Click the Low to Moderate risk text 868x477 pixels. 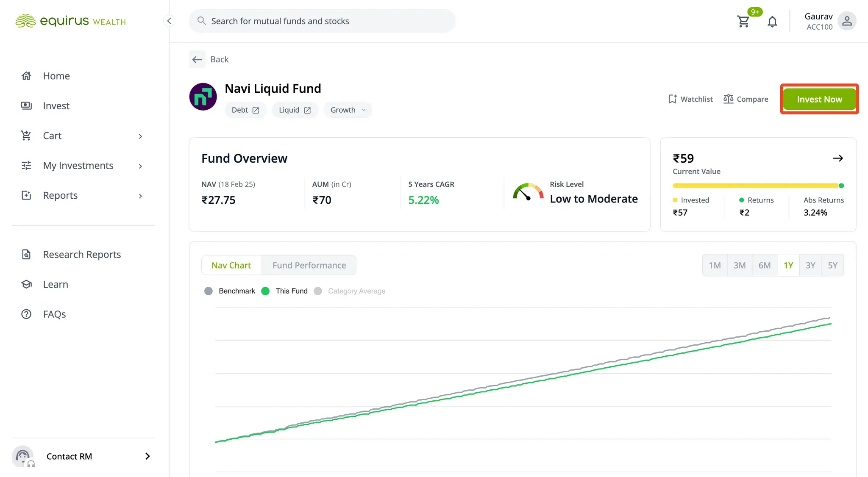click(594, 199)
